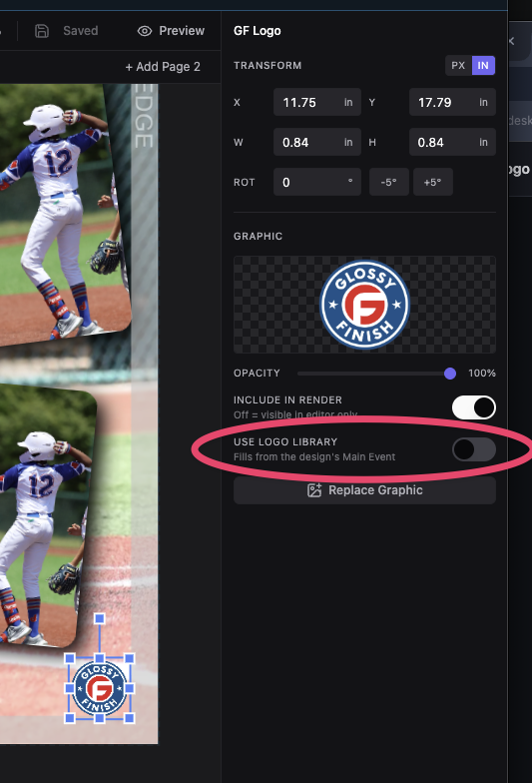
Task: Click the bottom-right selection handle of logo
Action: pos(130,718)
